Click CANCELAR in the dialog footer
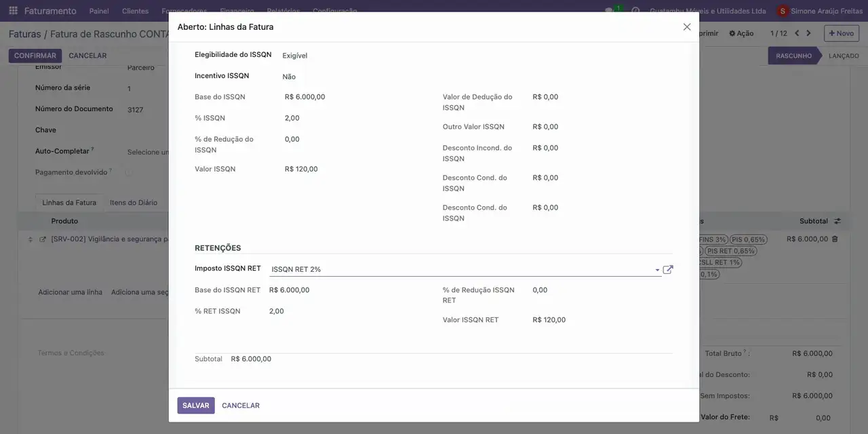Viewport: 868px width, 434px height. tap(241, 406)
